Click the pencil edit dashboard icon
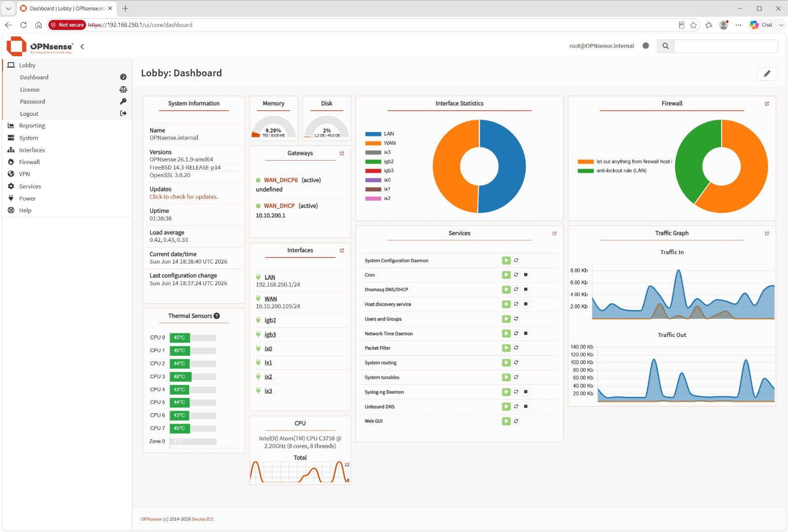This screenshot has height=532, width=788. tap(767, 74)
